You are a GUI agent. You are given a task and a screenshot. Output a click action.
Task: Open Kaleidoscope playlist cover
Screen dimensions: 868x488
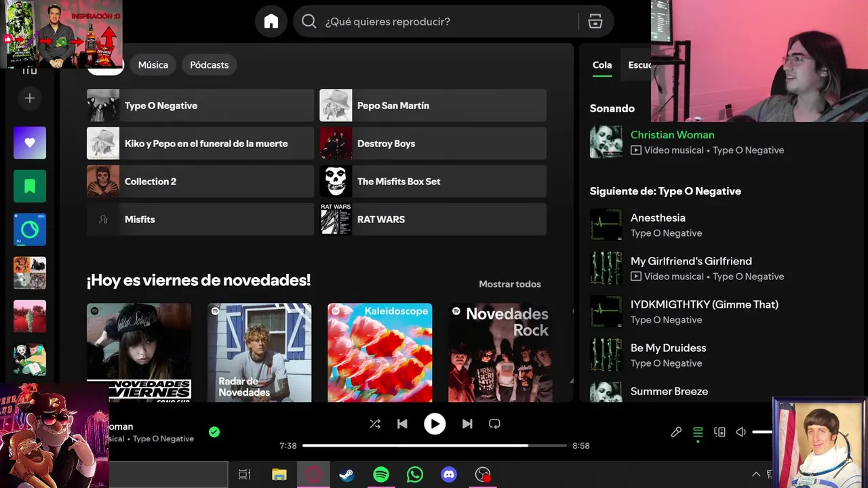pyautogui.click(x=380, y=352)
